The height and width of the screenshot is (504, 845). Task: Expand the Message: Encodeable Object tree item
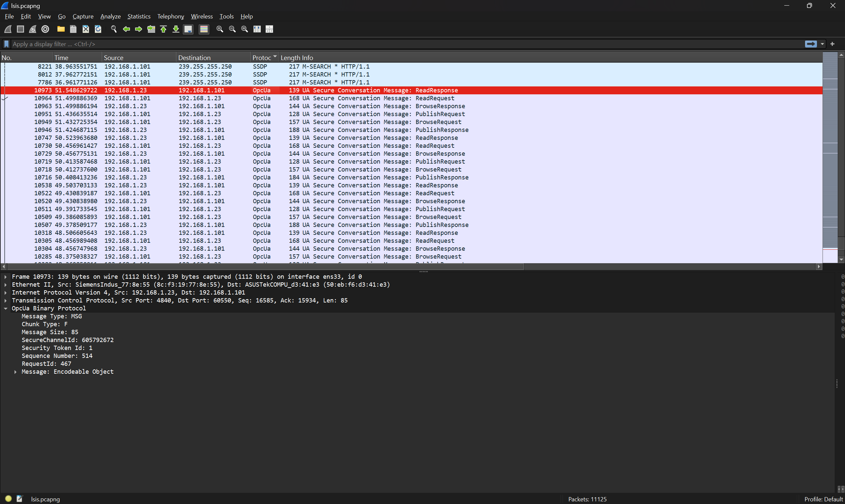click(x=15, y=372)
